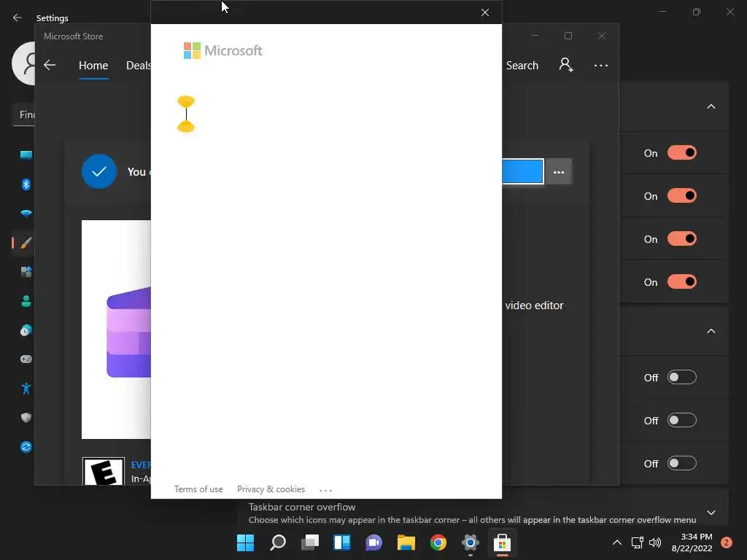Open System settings monitor icon
747x560 pixels.
(26, 155)
